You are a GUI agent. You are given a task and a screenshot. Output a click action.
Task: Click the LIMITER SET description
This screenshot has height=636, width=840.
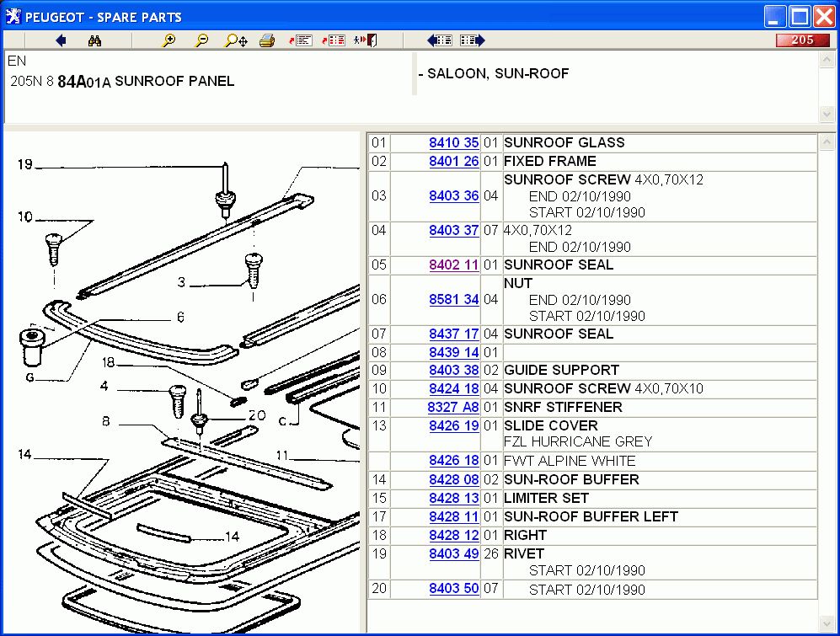pos(547,499)
